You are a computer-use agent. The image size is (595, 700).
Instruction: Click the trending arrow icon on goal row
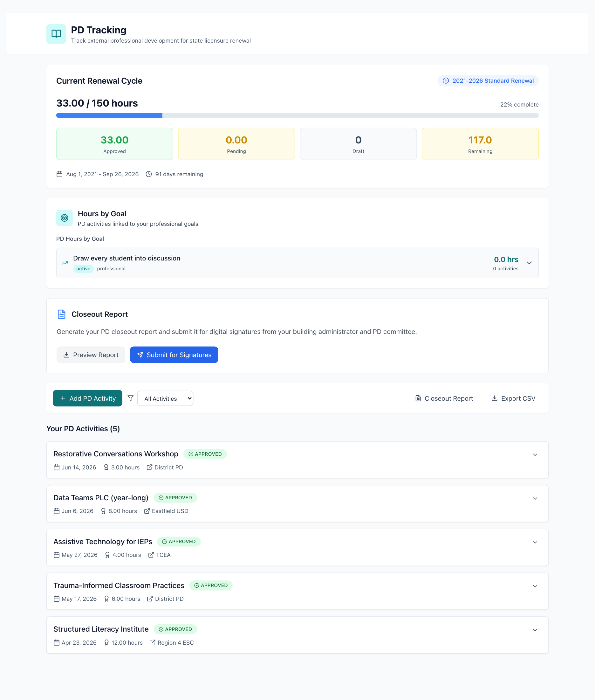point(65,263)
